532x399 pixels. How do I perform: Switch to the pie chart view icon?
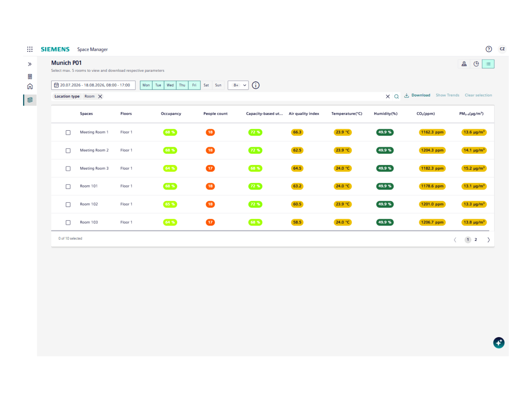click(476, 64)
